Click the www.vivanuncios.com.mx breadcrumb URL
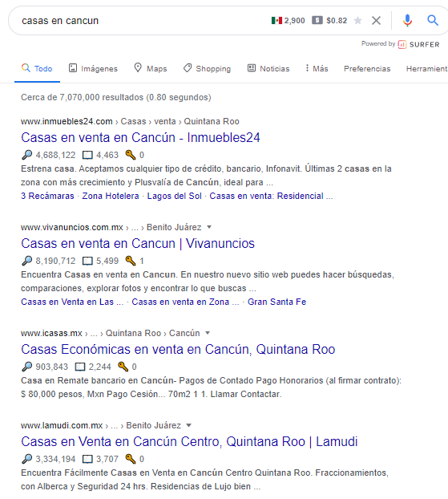Image resolution: width=448 pixels, height=499 pixels. 72,227
